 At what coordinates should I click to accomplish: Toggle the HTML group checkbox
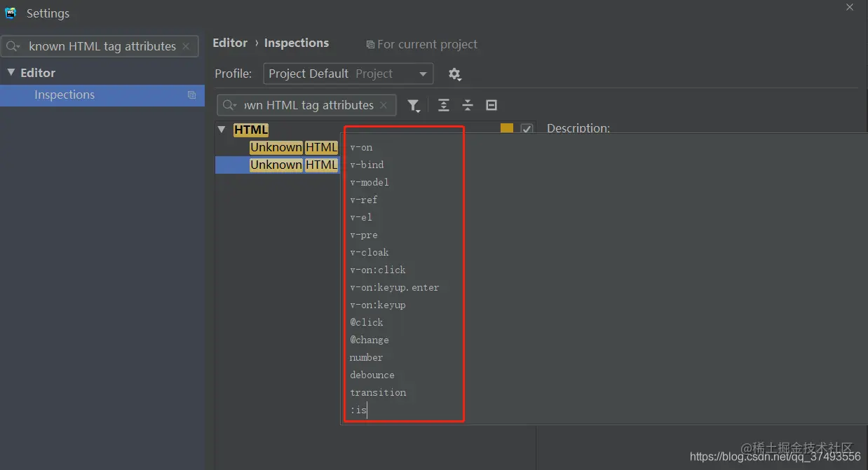tap(527, 129)
